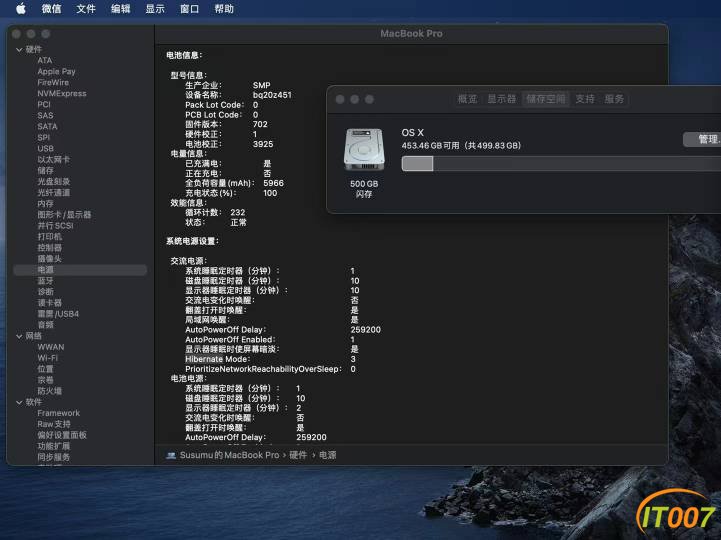Click the 管理 storage button

click(702, 139)
